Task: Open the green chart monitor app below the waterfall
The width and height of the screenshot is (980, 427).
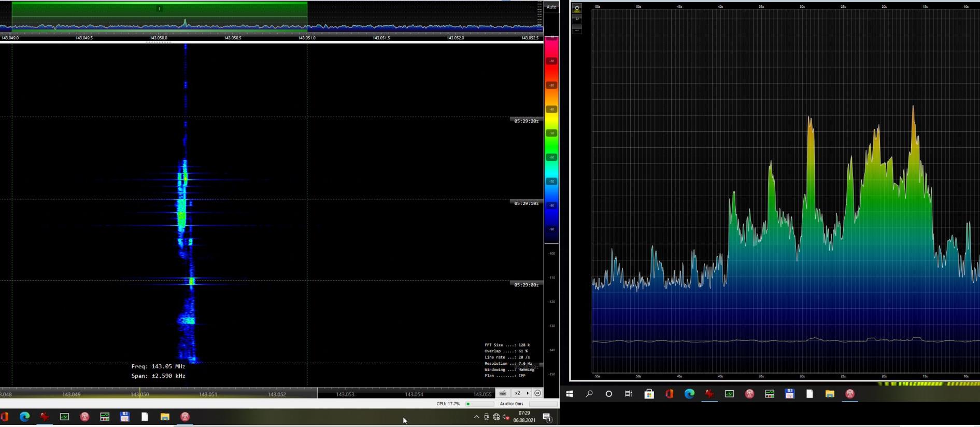Action: coord(65,417)
